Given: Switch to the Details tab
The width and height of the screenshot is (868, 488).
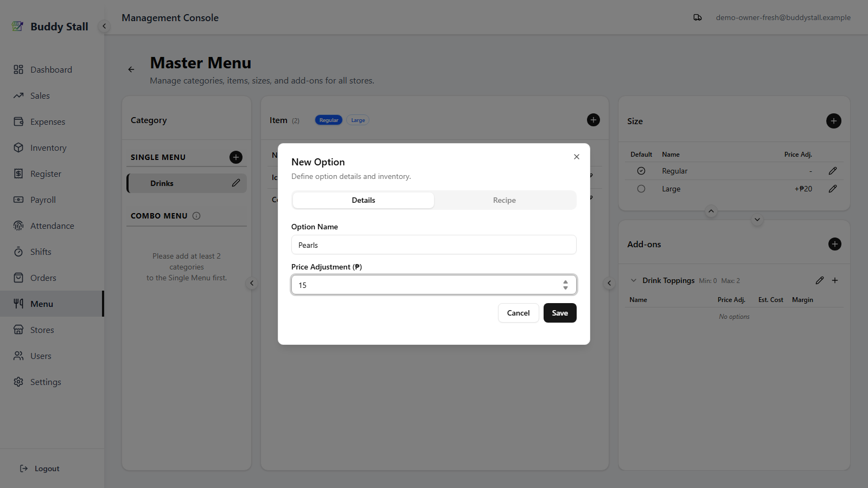Looking at the screenshot, I should click(363, 200).
